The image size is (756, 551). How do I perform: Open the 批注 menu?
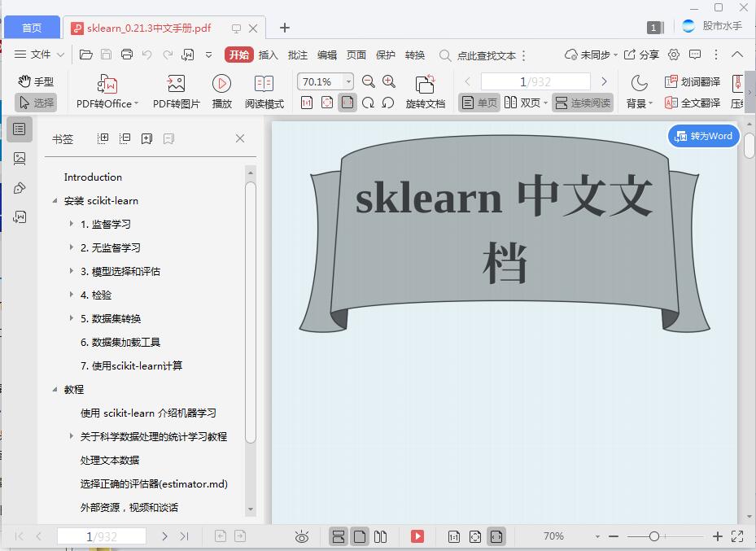pyautogui.click(x=297, y=55)
